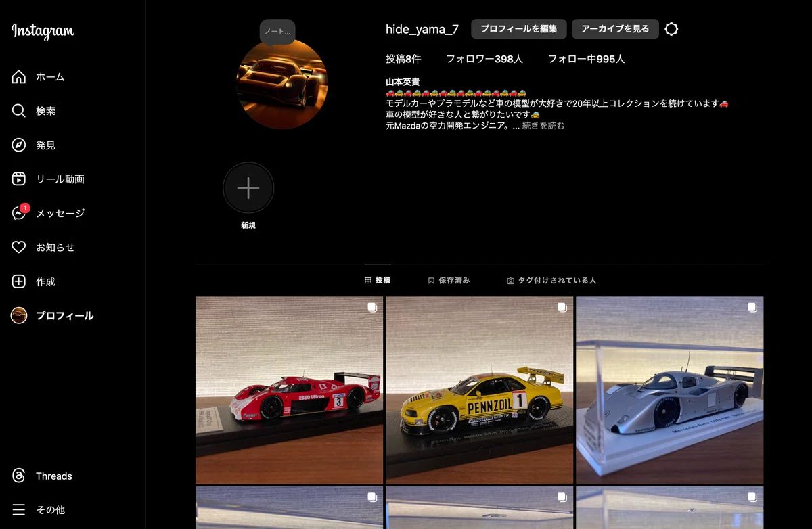Open the large profile picture

282,85
